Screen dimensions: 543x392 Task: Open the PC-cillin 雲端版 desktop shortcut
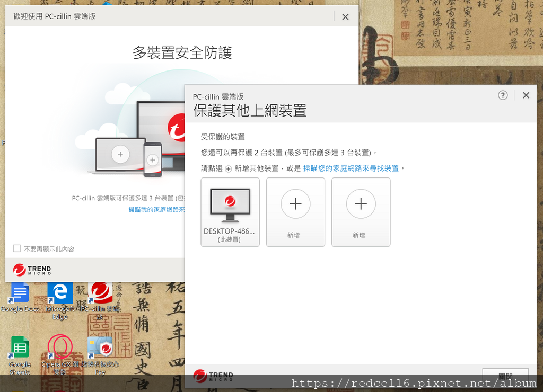[100, 301]
